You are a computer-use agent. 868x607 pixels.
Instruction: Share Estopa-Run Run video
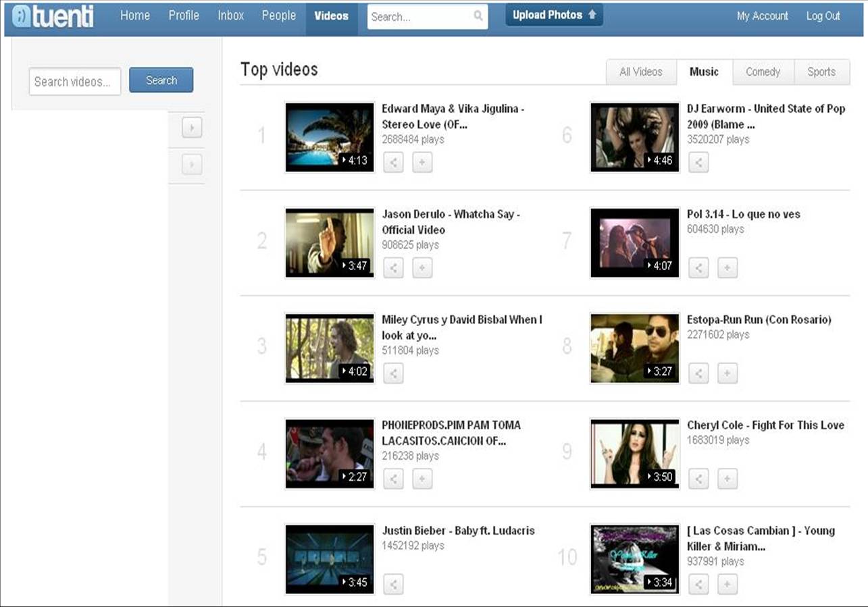click(698, 373)
